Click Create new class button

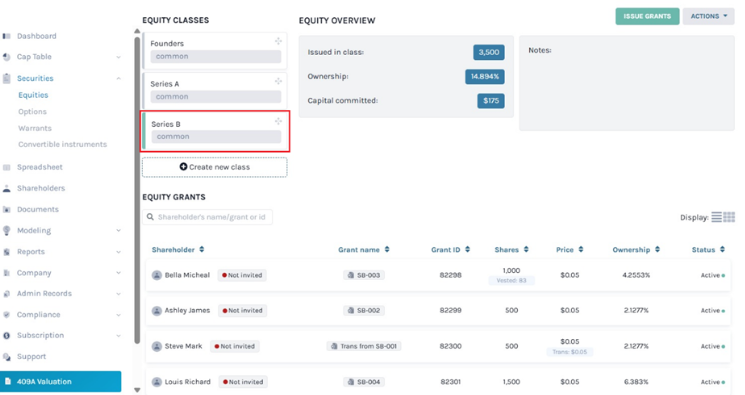[214, 167]
